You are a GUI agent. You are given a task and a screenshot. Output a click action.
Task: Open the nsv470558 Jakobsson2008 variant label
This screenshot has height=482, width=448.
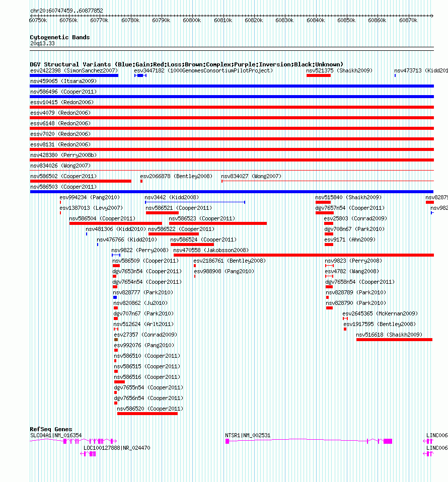pos(211,250)
